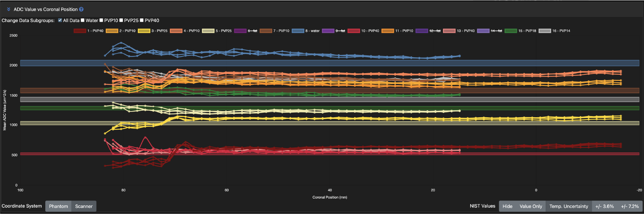Tick the PVP25 subgroup checkbox
Screen dimensions: 644x214
point(121,21)
